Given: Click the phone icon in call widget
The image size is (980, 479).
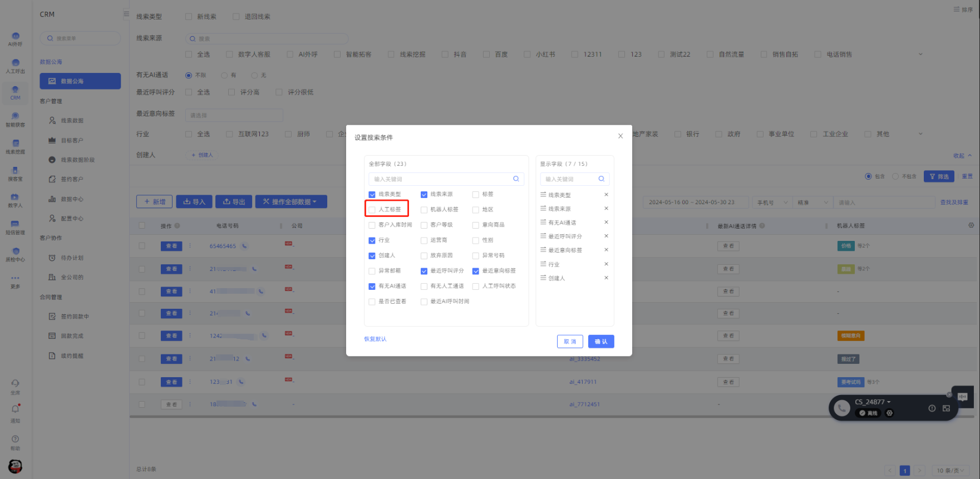Looking at the screenshot, I should 842,408.
